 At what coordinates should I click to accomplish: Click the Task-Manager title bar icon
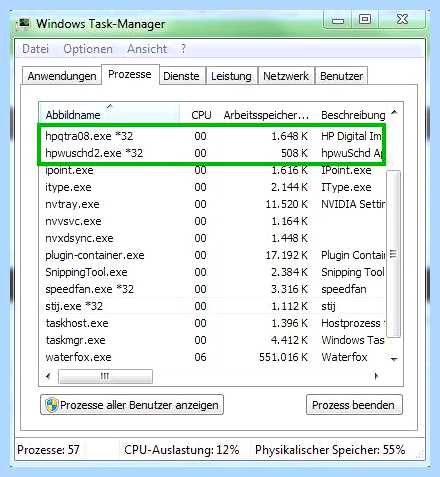[24, 24]
